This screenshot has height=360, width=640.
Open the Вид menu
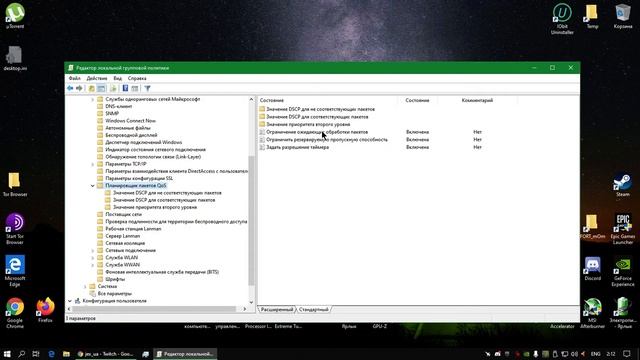118,78
